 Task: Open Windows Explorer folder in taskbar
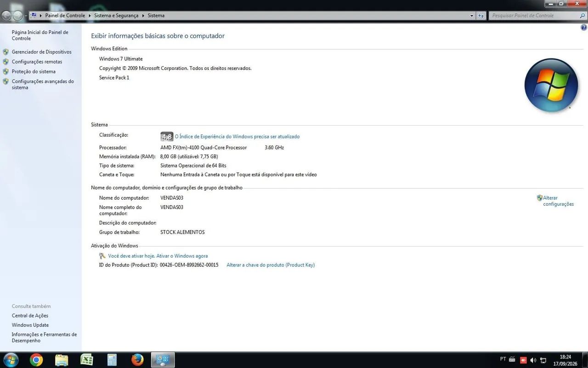pyautogui.click(x=62, y=360)
